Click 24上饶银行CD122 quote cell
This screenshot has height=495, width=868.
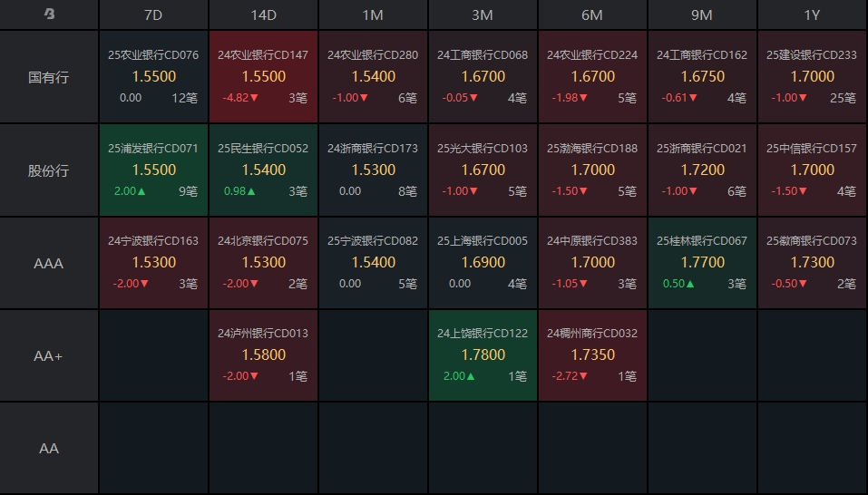483,354
